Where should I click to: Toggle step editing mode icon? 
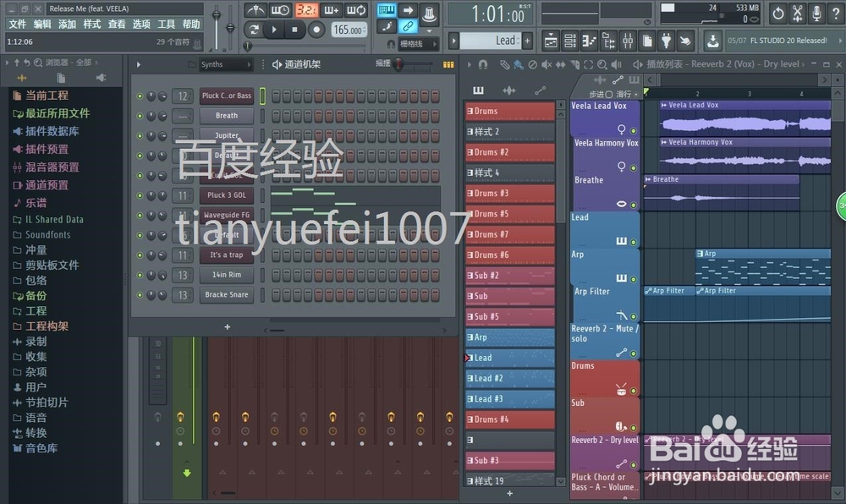[x=387, y=26]
